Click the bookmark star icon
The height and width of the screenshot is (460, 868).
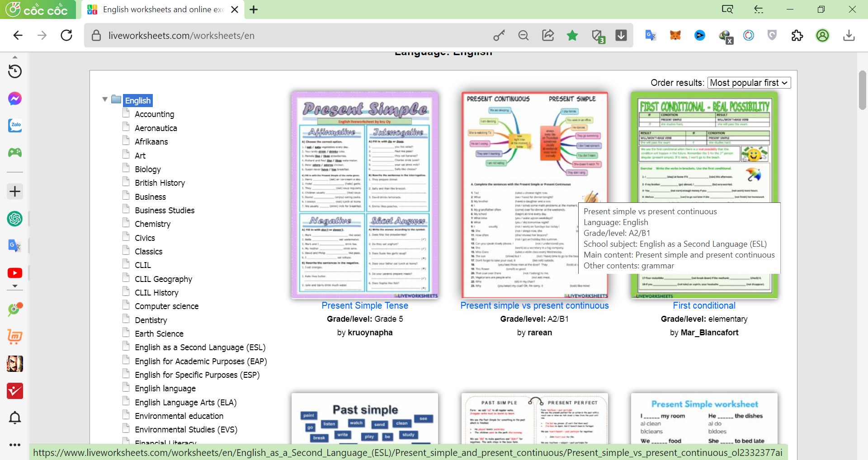(572, 35)
